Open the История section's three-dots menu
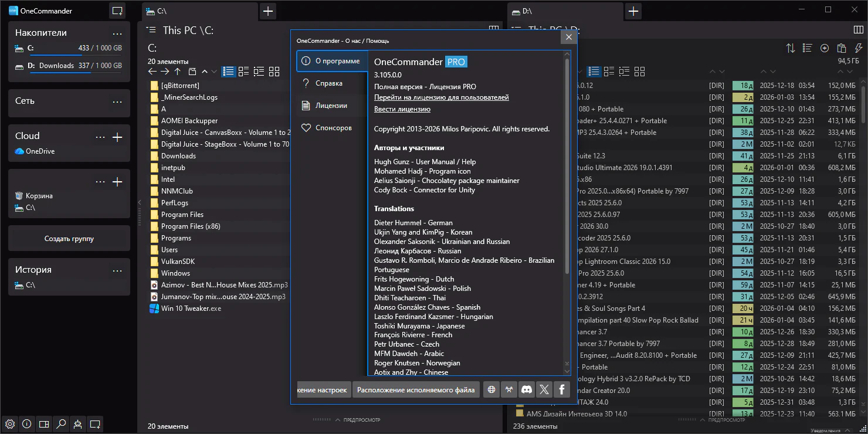 click(x=117, y=270)
